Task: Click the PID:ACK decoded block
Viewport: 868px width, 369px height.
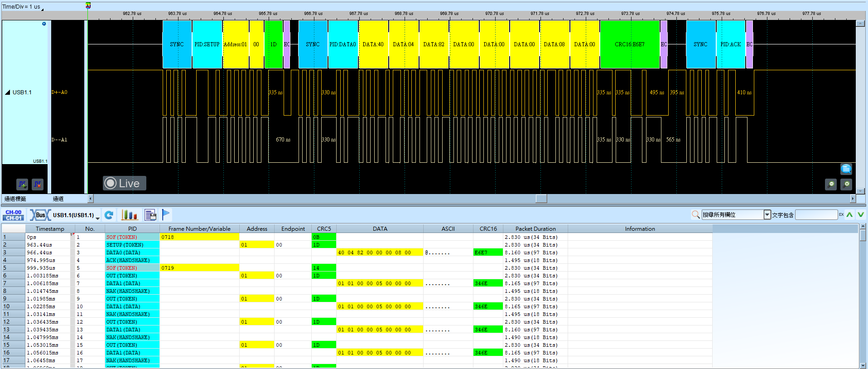Action: [731, 44]
